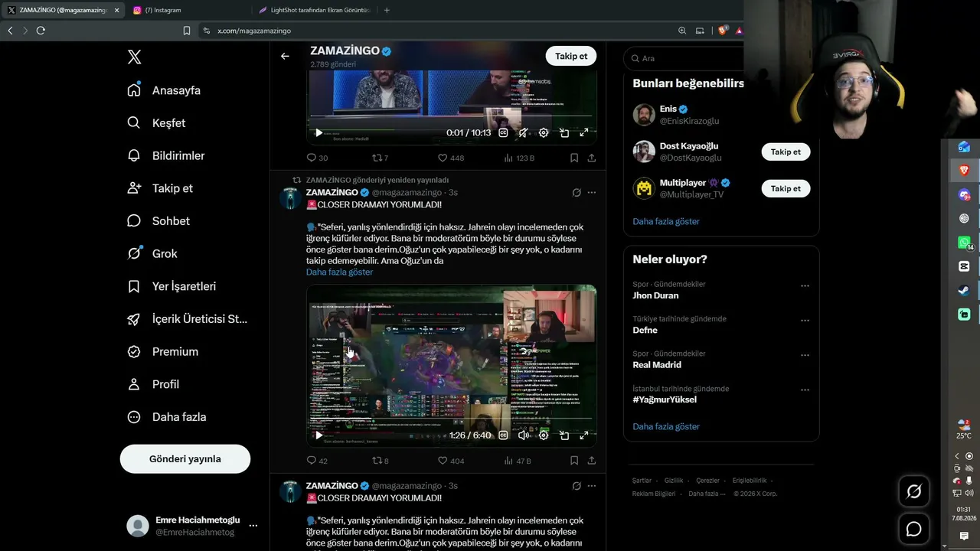Screen dimensions: 980x551
Task: Show more suggestions under Multiplayer
Action: point(666,221)
